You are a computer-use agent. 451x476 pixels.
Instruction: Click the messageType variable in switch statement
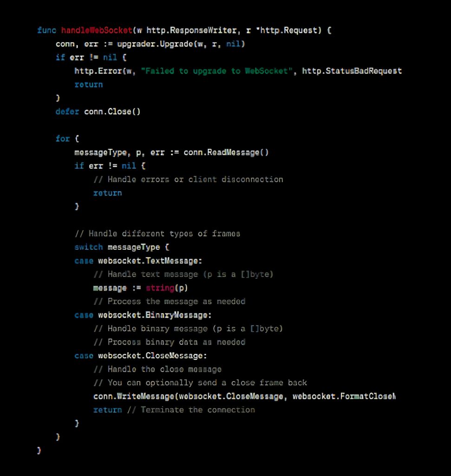click(134, 247)
